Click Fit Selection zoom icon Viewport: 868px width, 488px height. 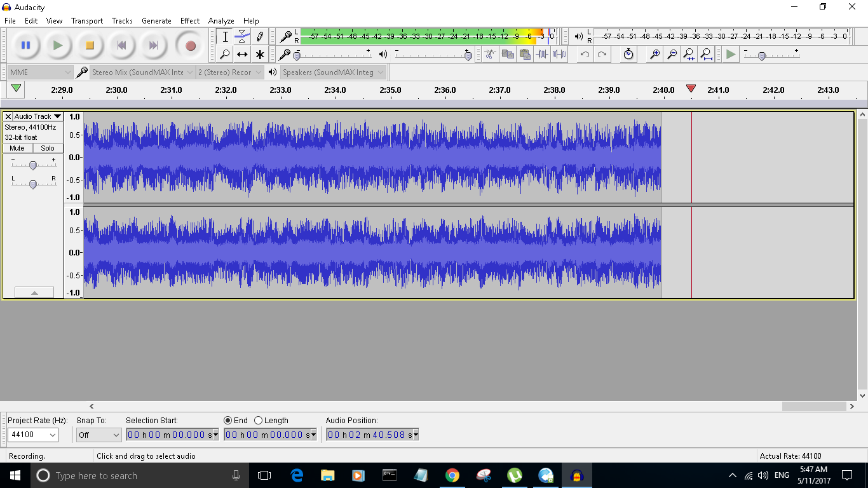689,55
